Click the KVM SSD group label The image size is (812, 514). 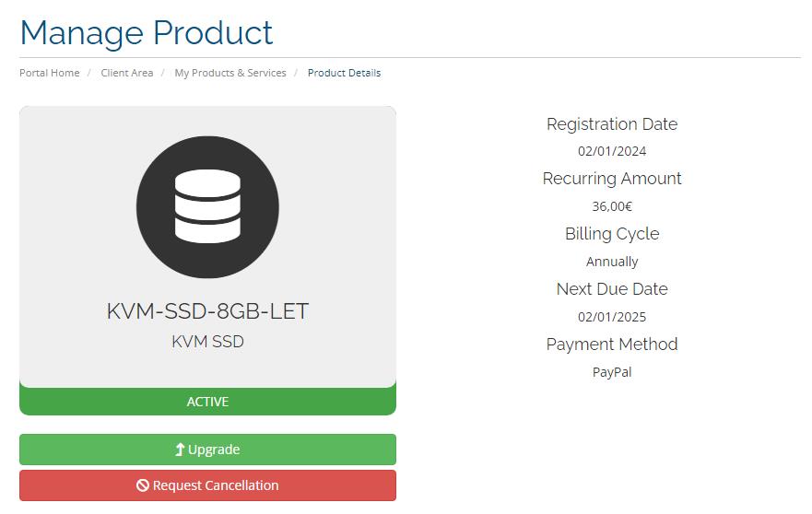click(x=207, y=342)
